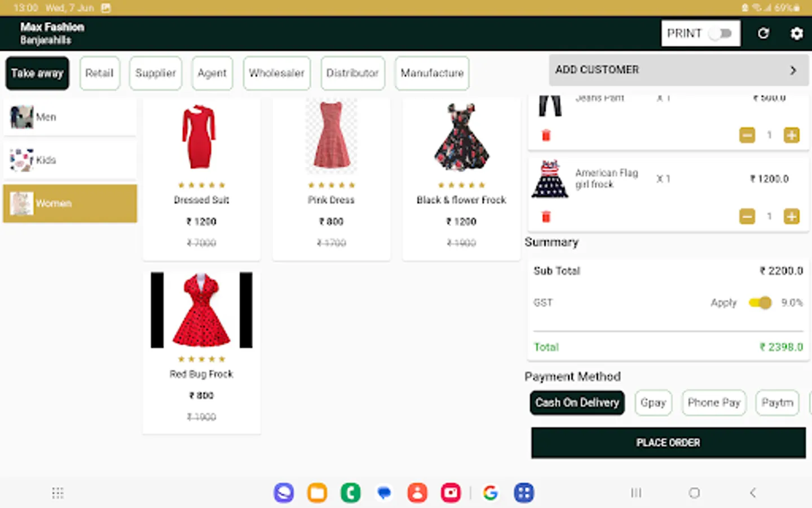Tap the home navigation button
This screenshot has width=812, height=508.
click(x=694, y=493)
